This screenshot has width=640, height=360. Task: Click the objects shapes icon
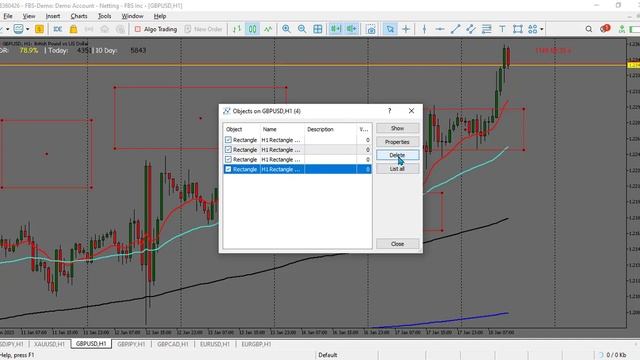(x=533, y=29)
